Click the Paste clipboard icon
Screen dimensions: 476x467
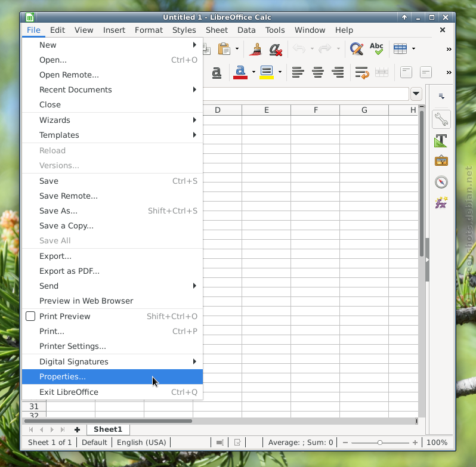click(224, 49)
